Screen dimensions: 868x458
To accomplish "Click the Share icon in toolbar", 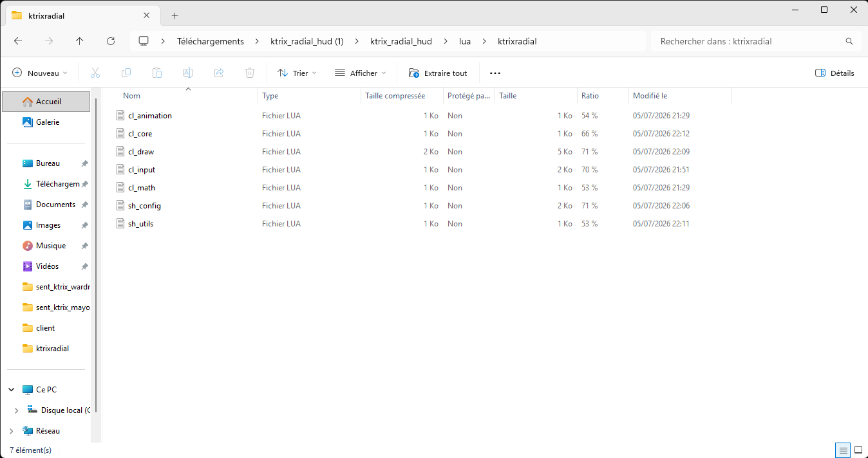I will pos(219,73).
